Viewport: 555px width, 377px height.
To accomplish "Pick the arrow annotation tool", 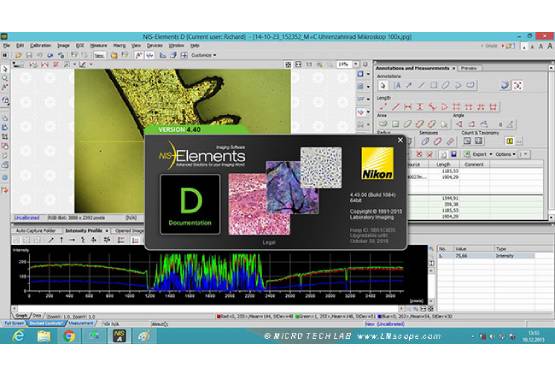I will (x=409, y=85).
